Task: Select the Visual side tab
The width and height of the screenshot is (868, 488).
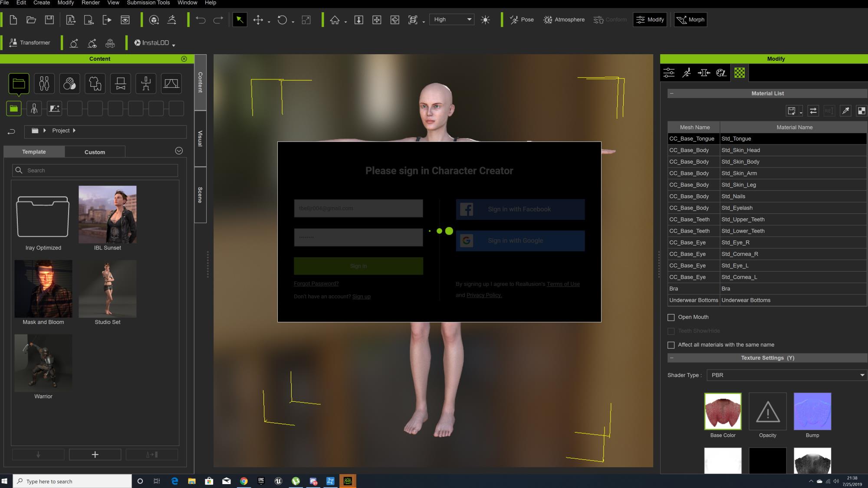Action: (x=200, y=138)
